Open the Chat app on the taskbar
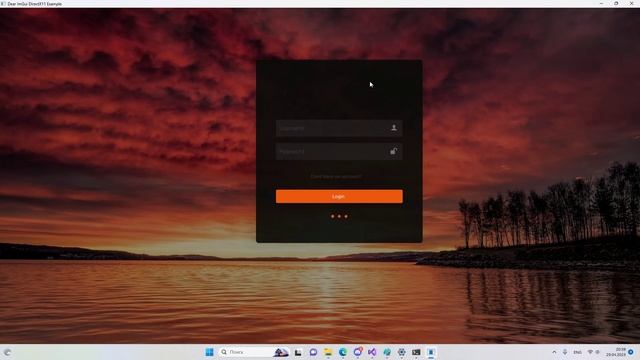The image size is (640, 360). tap(313, 352)
